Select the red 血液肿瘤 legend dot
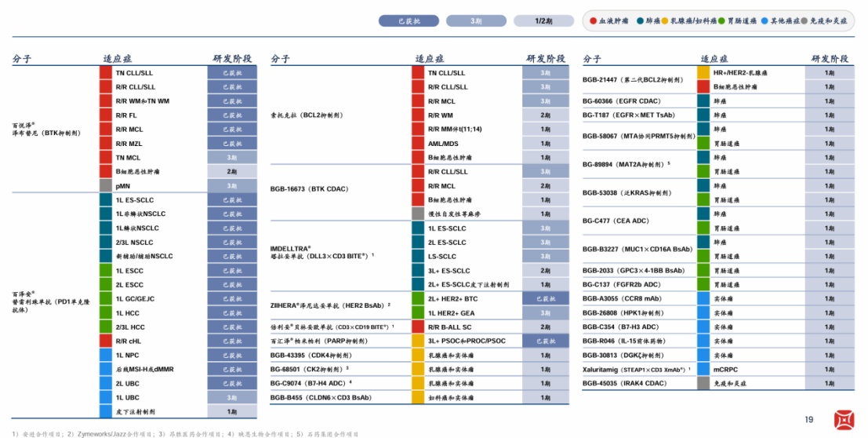The width and height of the screenshot is (868, 438). point(594,21)
